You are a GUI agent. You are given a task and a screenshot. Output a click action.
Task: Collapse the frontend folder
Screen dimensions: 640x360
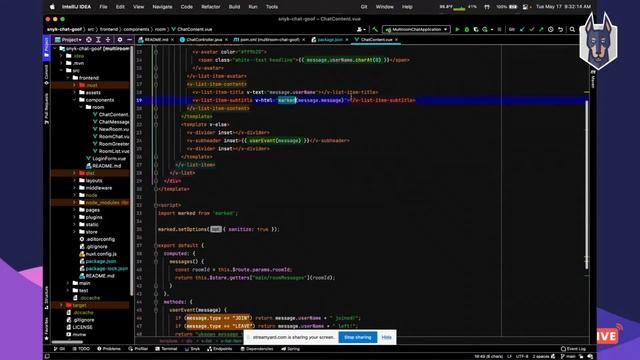point(68,78)
